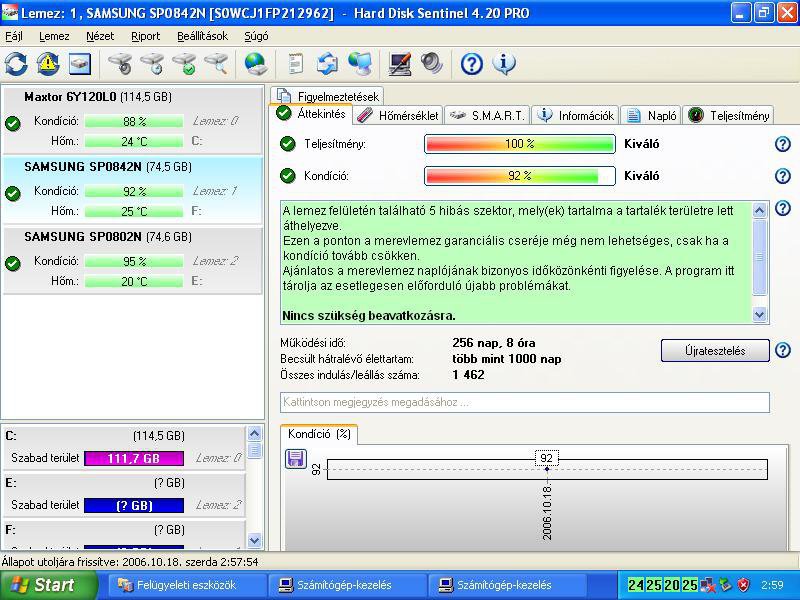Switch to the Teljesítmény tab
The width and height of the screenshot is (800, 600).
tap(728, 116)
